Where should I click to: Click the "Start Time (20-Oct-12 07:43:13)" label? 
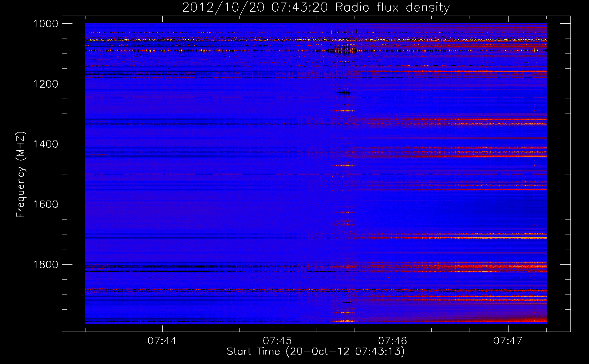pos(316,352)
